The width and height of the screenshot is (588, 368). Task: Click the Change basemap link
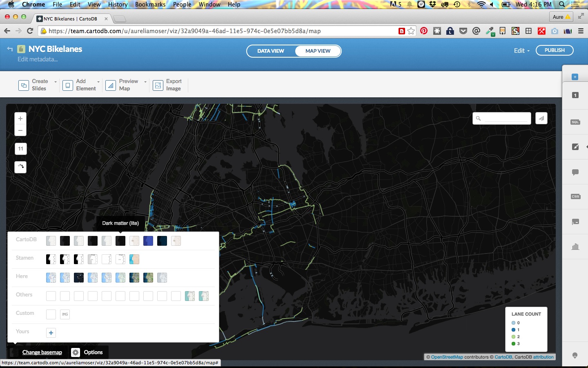click(42, 352)
